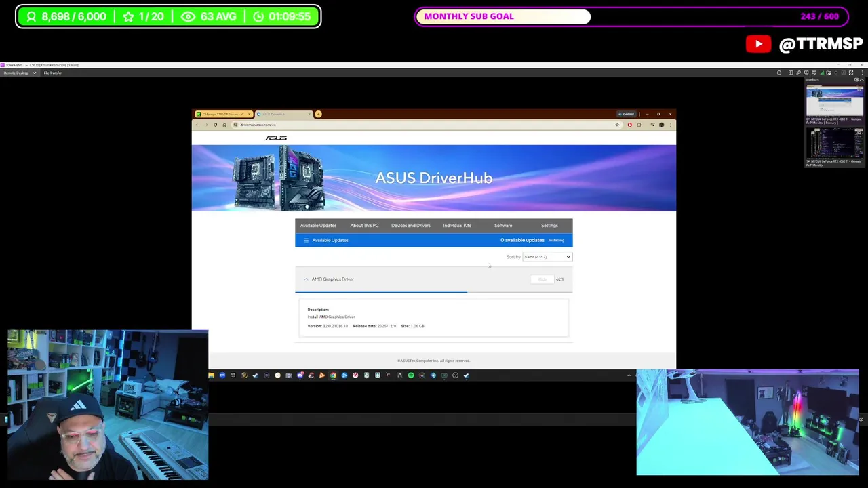Go to the Individual Kits tab

point(457,225)
